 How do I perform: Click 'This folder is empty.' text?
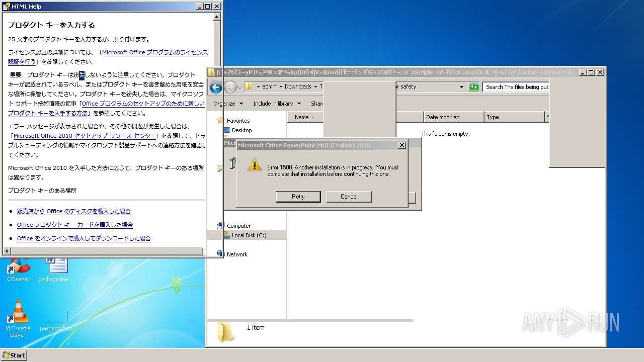coord(445,134)
